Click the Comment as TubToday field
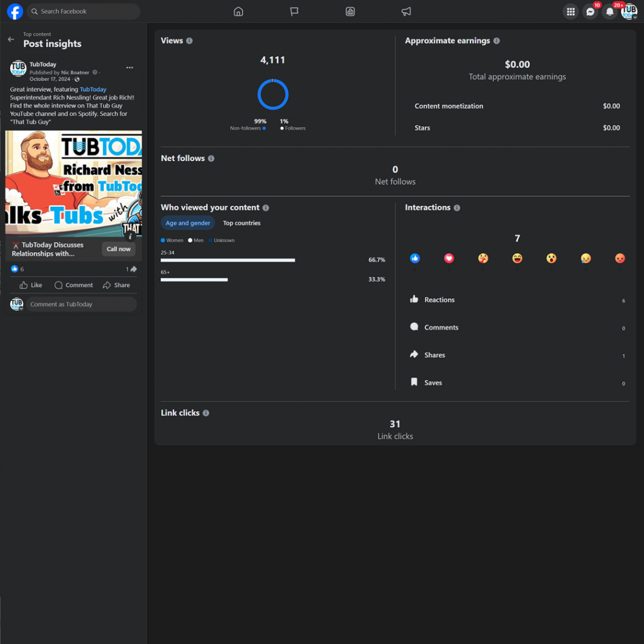The height and width of the screenshot is (644, 644). coord(81,304)
